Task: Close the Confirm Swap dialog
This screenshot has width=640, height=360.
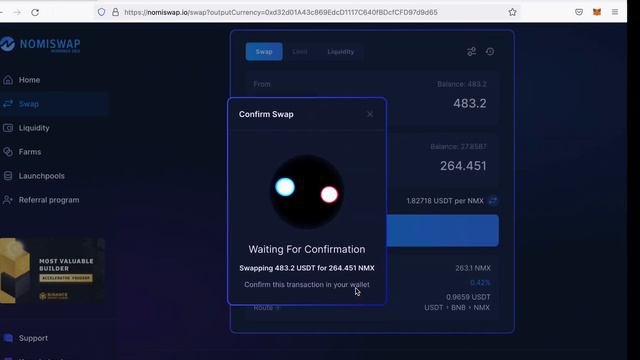Action: (370, 114)
